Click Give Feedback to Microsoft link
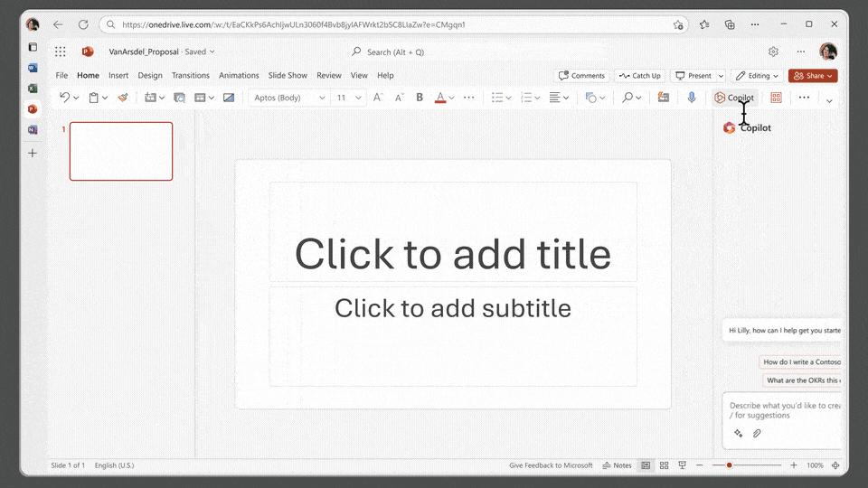This screenshot has width=868, height=488. 551,465
